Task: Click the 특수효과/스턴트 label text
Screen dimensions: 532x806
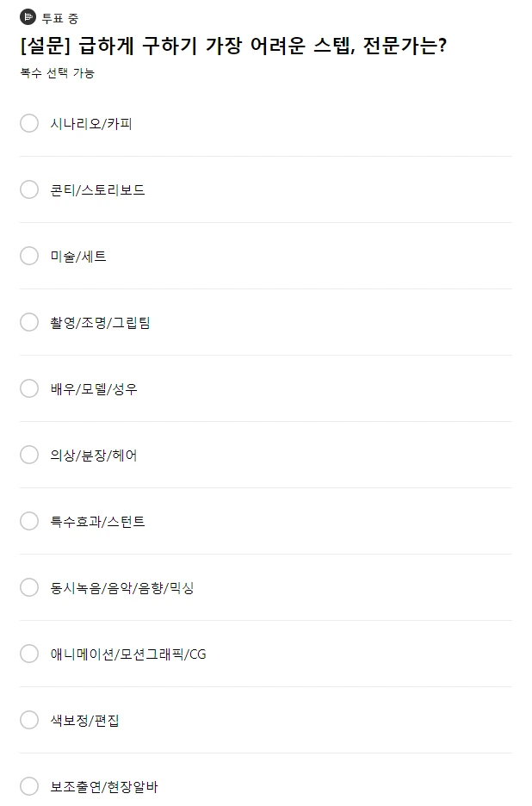Action: 98,522
